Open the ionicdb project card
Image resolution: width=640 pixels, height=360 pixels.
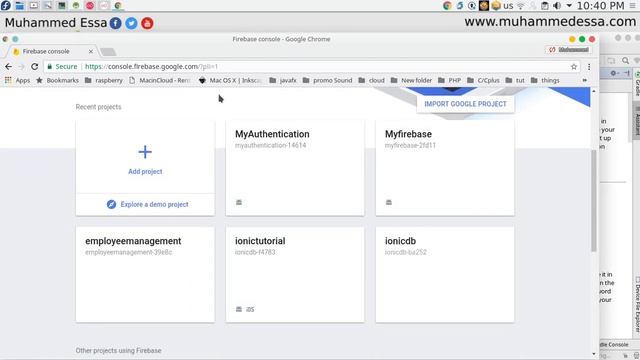(x=445, y=275)
